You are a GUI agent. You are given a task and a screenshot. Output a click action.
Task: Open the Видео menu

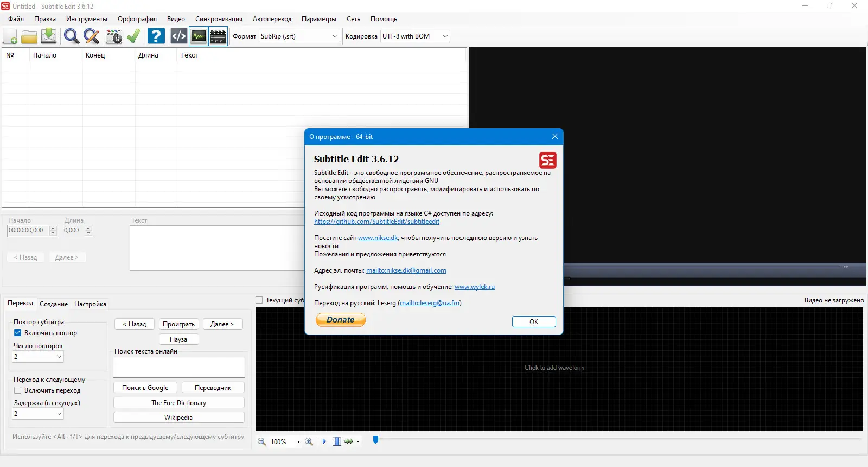[x=176, y=19]
